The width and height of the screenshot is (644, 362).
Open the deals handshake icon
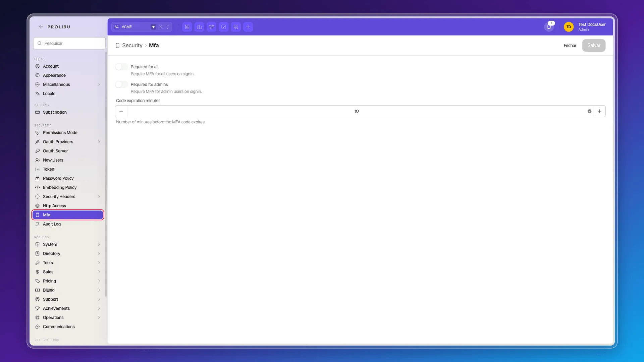pyautogui.click(x=212, y=27)
